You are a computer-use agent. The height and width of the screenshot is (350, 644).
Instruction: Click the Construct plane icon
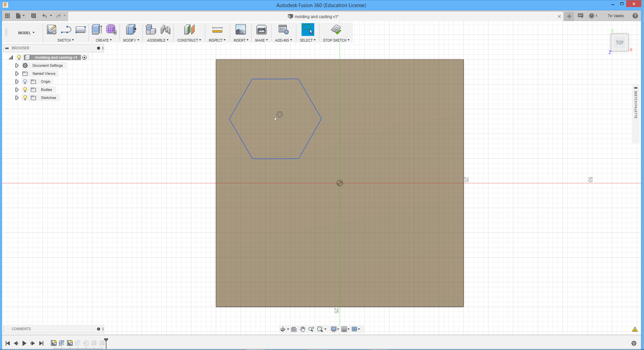189,30
